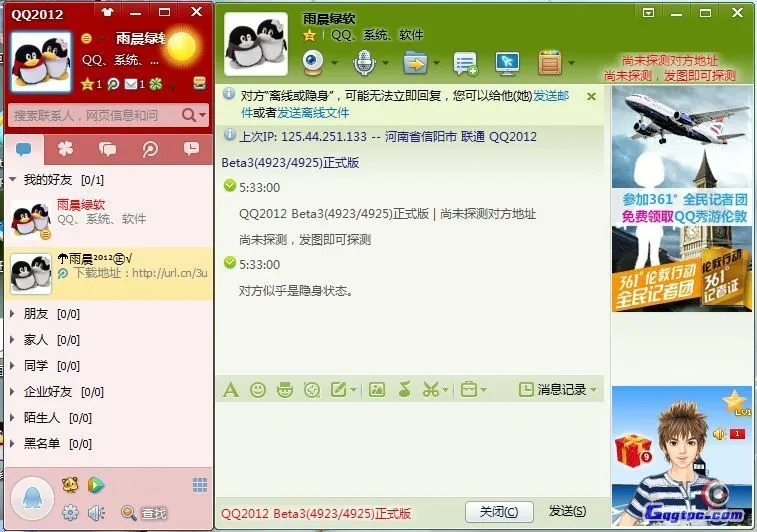This screenshot has width=757, height=532.
Task: Switch to the Weibo tab
Action: pyautogui.click(x=150, y=149)
